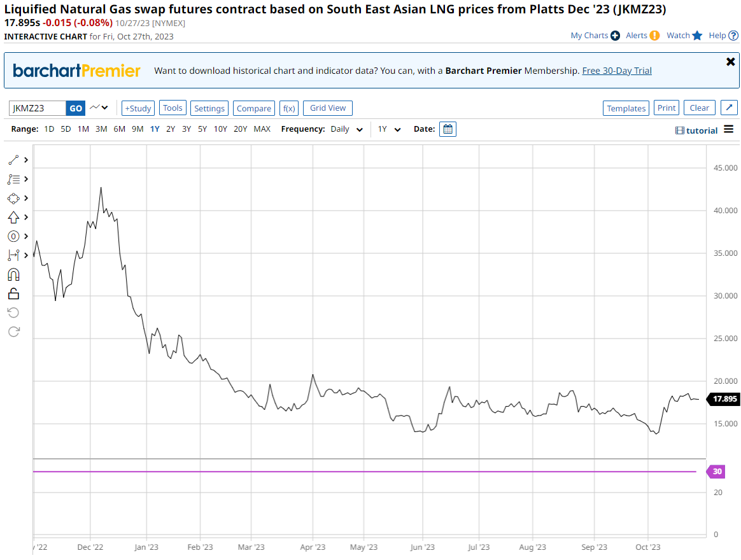The image size is (741, 560).
Task: Select the circled number label tool
Action: [x=13, y=236]
